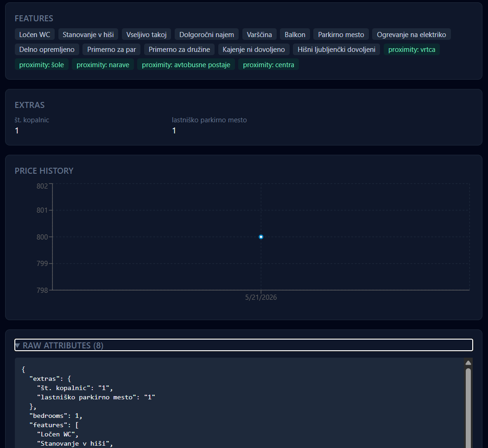
Task: Click the "lastniško parkirno mesto": "1" JSON line
Action: pos(96,397)
